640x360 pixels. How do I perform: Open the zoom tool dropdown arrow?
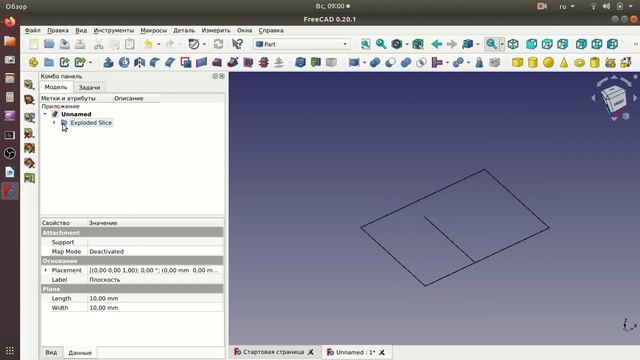[502, 44]
